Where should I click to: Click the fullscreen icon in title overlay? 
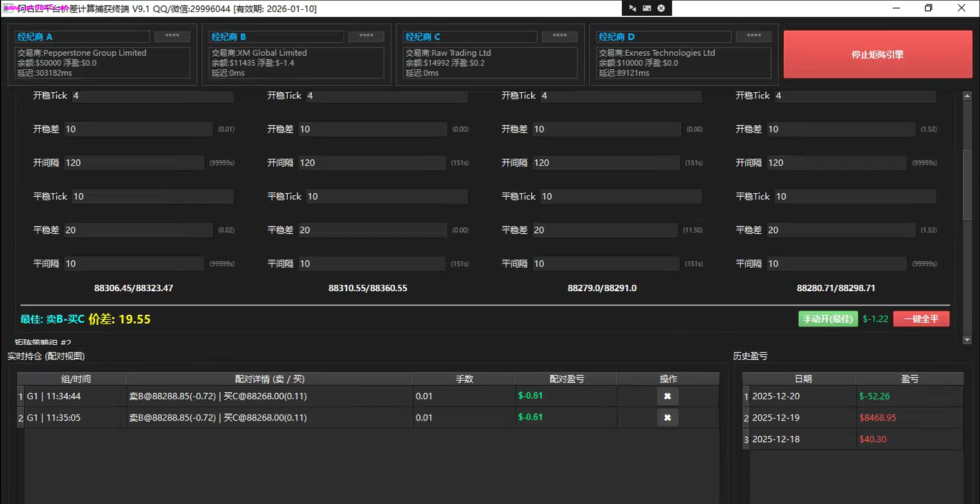pos(647,8)
